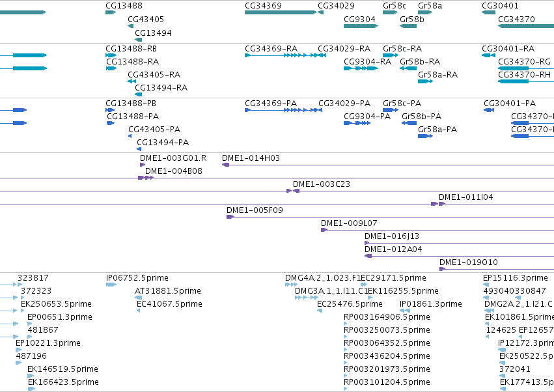The height and width of the screenshot is (392, 554).
Task: Select transcript Gr58b-RA
Action: [x=420, y=61]
